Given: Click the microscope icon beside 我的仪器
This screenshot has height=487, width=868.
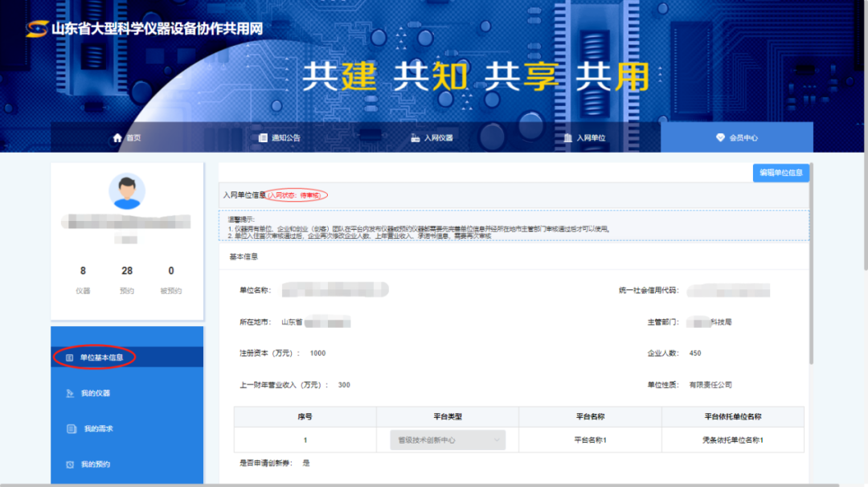Looking at the screenshot, I should tap(70, 393).
